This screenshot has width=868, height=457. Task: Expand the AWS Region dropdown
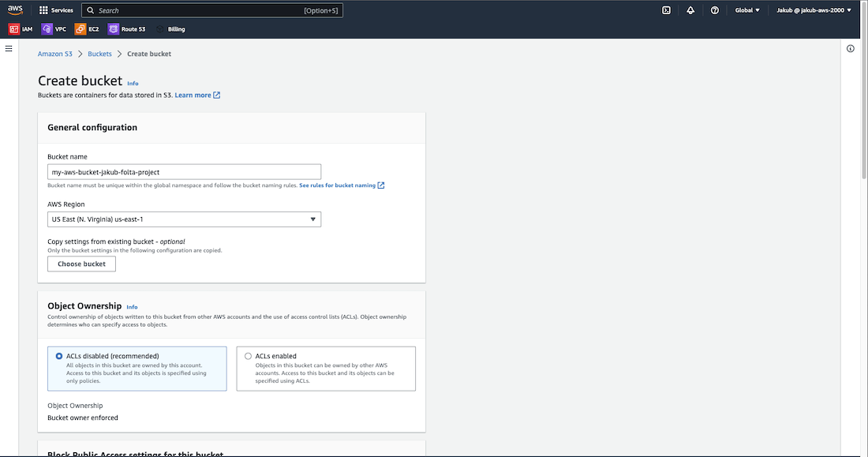[184, 219]
